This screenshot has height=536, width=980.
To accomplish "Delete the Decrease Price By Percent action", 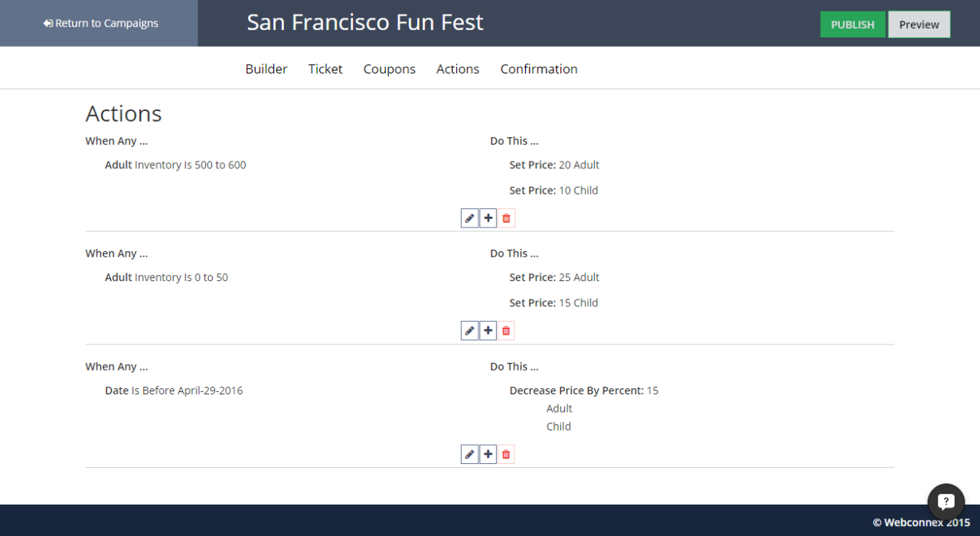I will click(506, 454).
